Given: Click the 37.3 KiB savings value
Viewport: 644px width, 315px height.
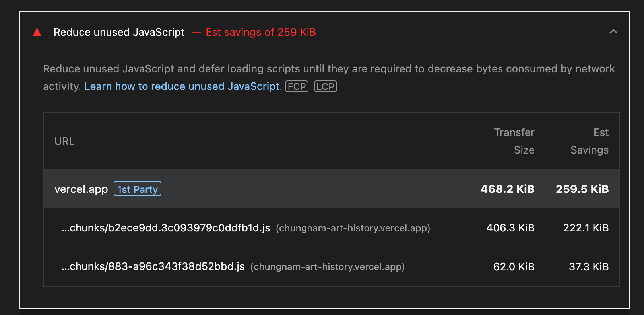Looking at the screenshot, I should (x=588, y=266).
